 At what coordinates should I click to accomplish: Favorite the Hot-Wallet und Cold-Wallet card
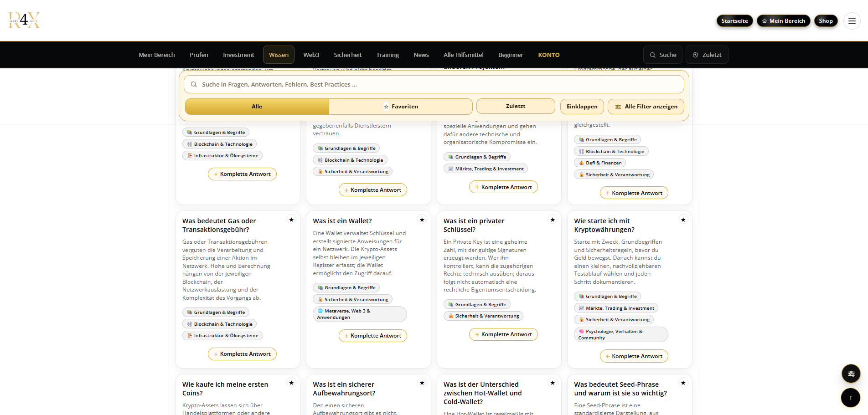click(553, 383)
